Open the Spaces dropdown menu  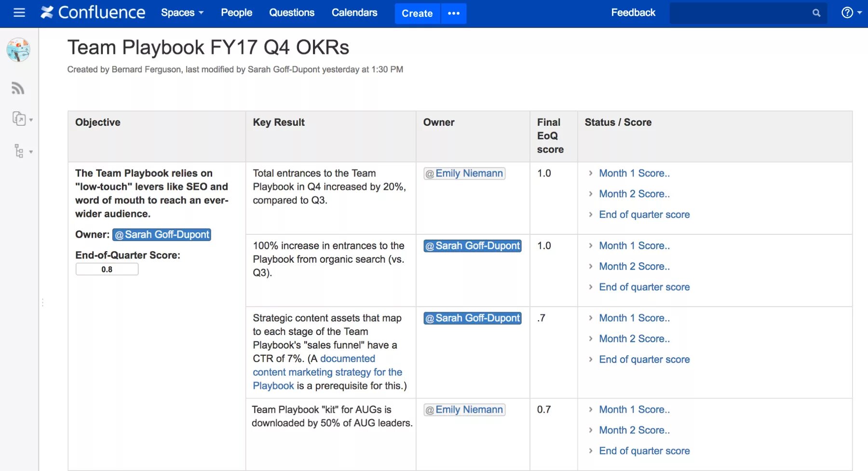[x=182, y=13]
